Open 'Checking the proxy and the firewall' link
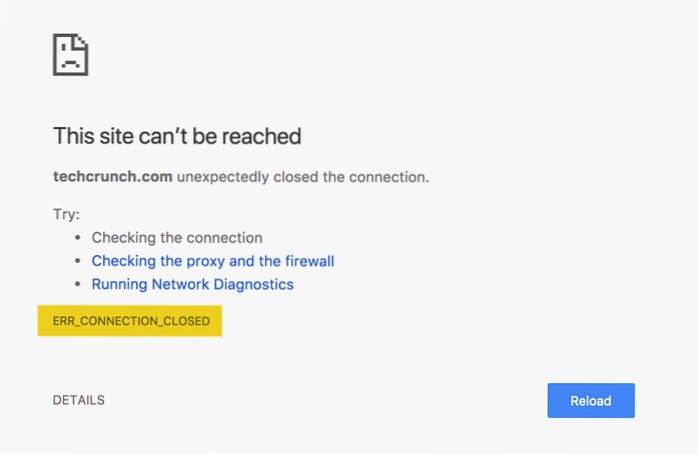This screenshot has height=454, width=698. click(212, 261)
